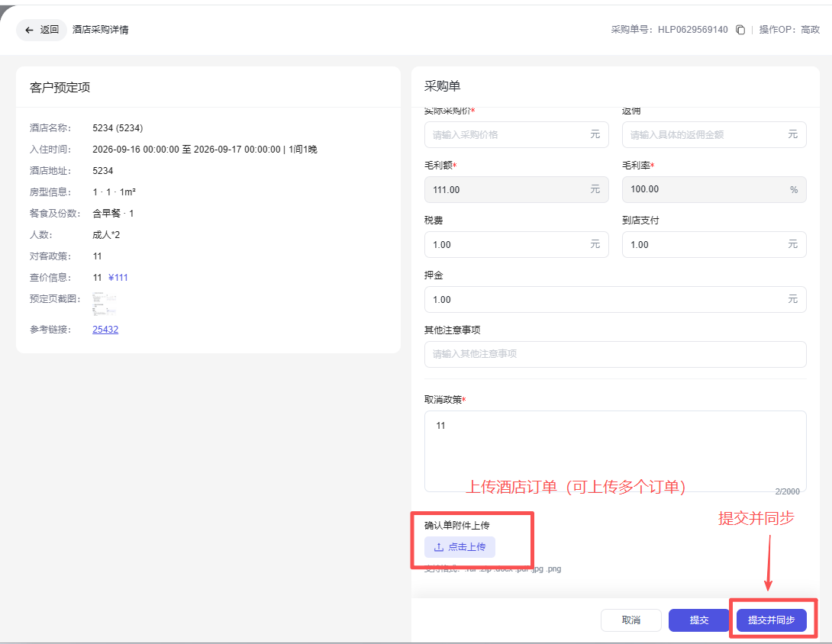This screenshot has height=644, width=832.
Task: Click hotel name value 5234 (5234)
Action: [x=118, y=128]
